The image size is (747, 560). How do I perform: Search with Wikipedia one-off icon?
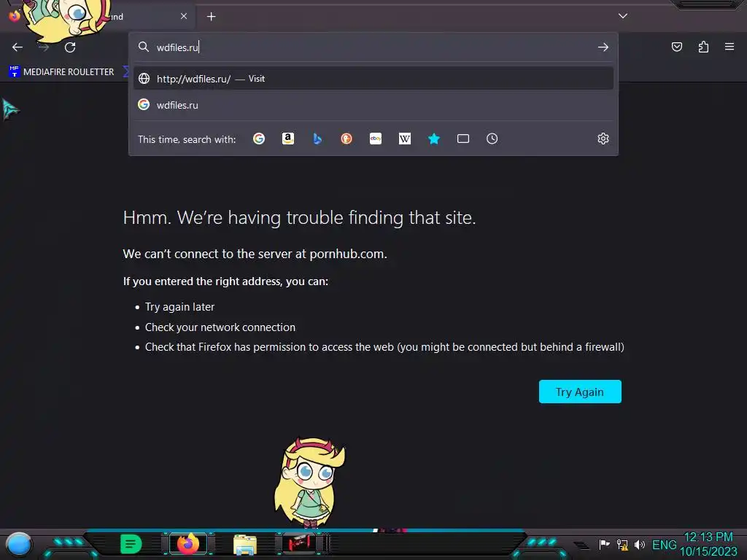(404, 139)
